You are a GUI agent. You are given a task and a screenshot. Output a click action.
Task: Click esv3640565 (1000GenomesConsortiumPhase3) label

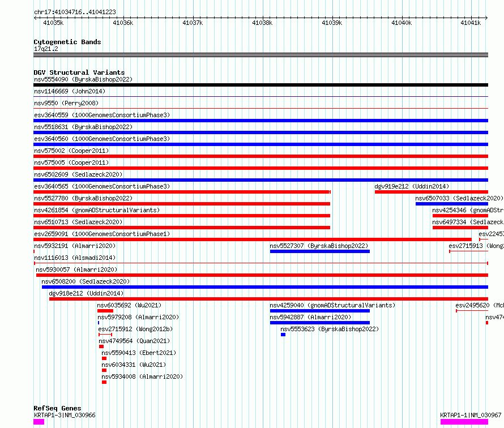tap(102, 186)
